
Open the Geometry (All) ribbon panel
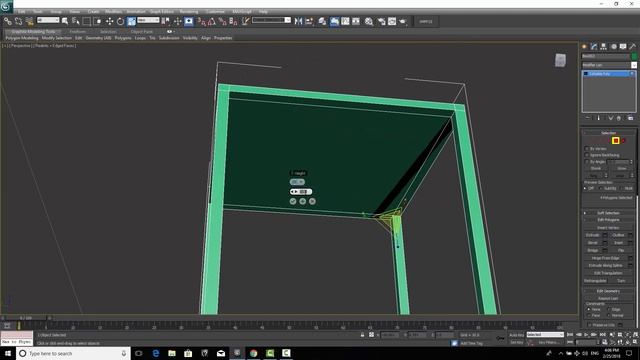98,38
